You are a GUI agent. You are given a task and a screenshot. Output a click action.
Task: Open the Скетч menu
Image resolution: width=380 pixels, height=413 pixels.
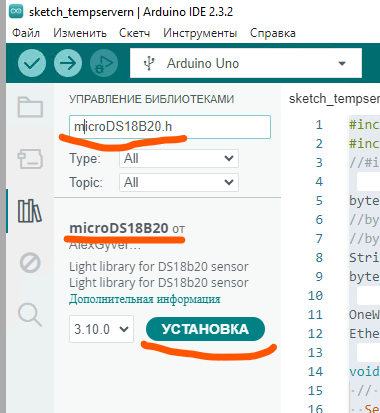pyautogui.click(x=135, y=33)
